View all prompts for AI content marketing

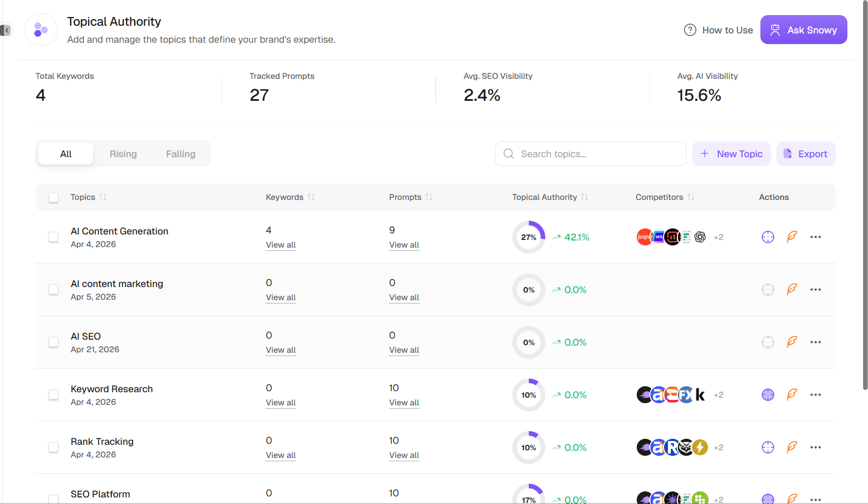(x=404, y=297)
